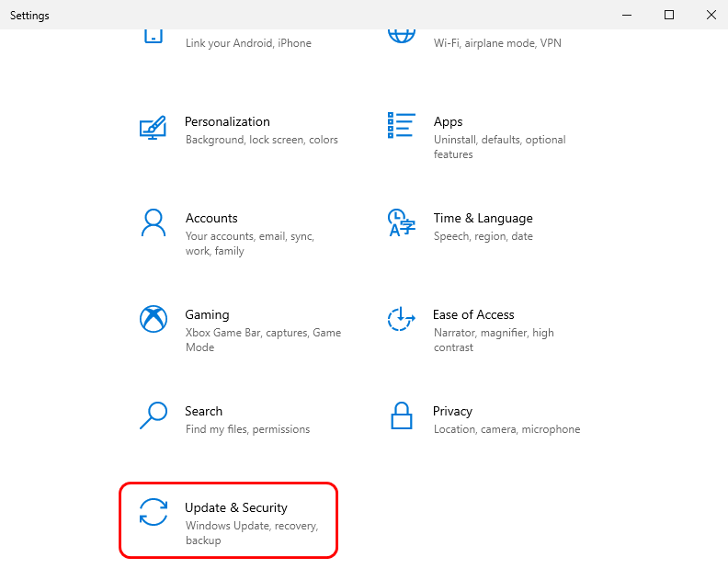
Task: Click 'Background, lock screen, colors' description
Action: [261, 140]
